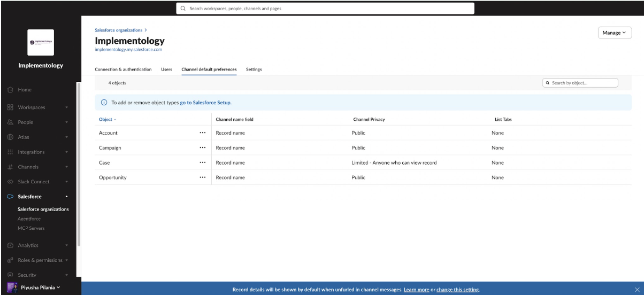Screen dimensions: 644x295
Task: Collapse the Salesforce sidebar section arrow
Action: click(x=67, y=197)
